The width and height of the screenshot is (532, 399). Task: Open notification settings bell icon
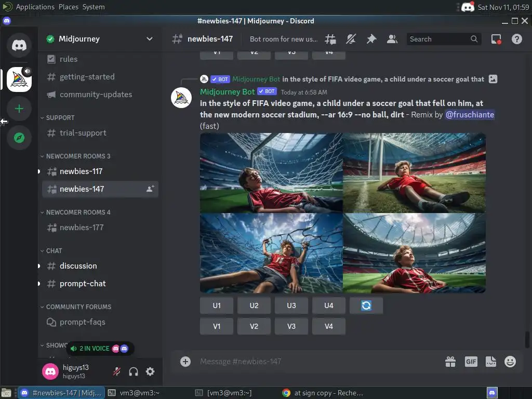point(351,39)
